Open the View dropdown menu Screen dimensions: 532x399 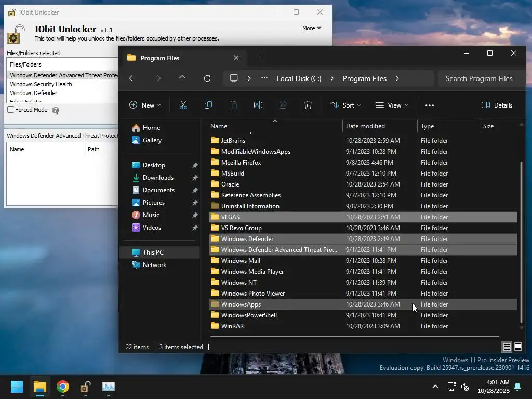click(x=392, y=105)
